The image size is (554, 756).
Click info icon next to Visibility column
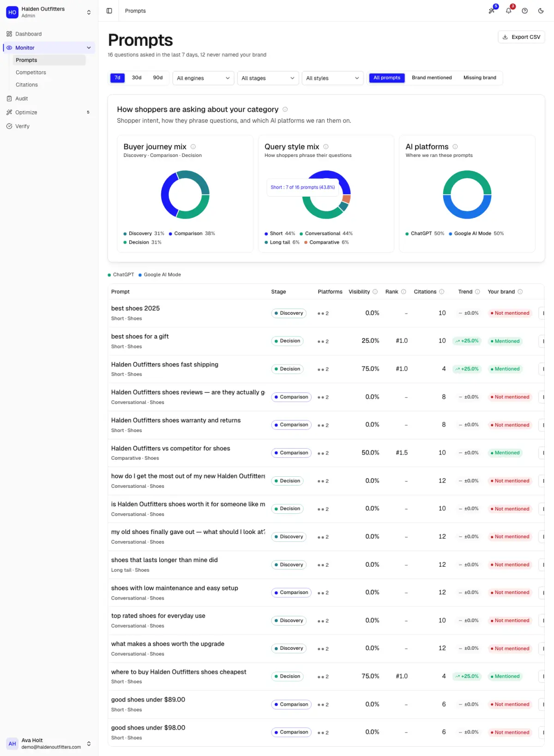point(375,292)
